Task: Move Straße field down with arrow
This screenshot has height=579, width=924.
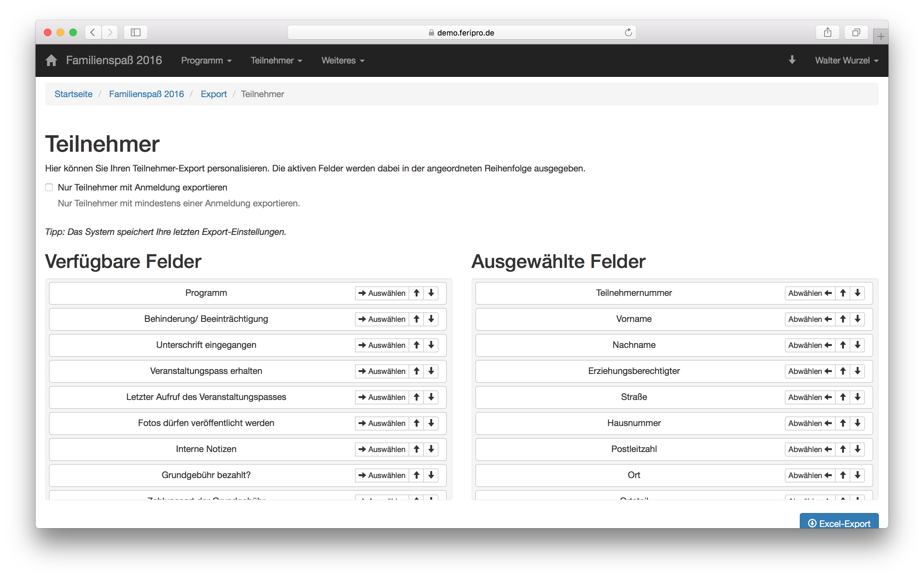Action: [857, 397]
